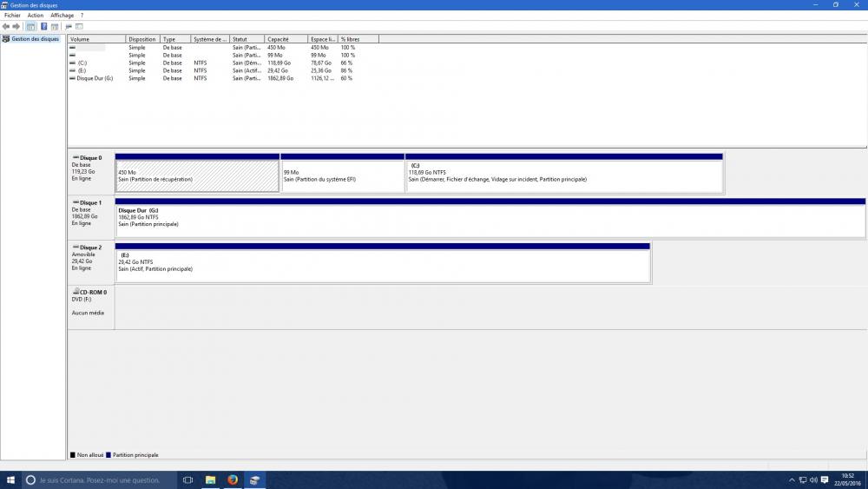Viewport: 868px width, 489px height.
Task: Click the action pane toolbar icon after Help
Action: (x=55, y=27)
